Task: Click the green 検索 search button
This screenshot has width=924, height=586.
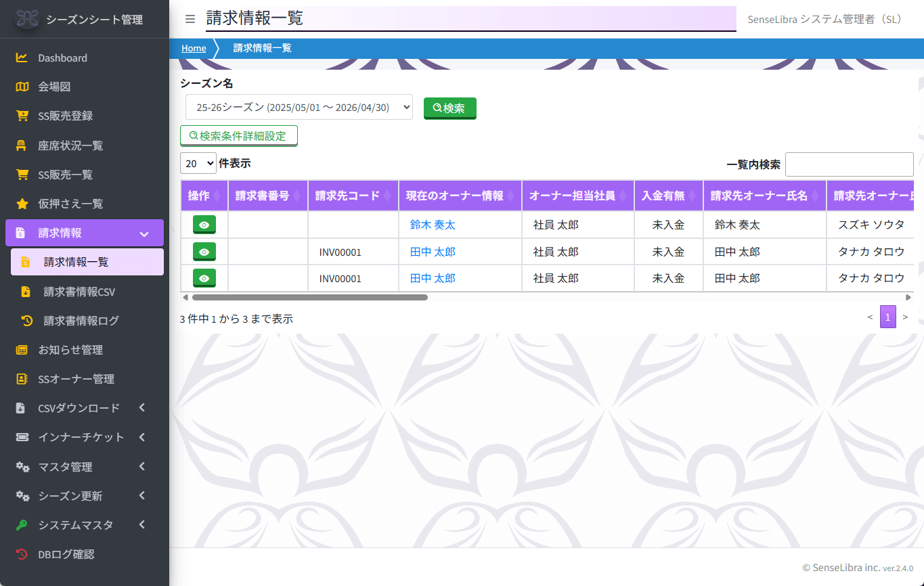Action: [449, 108]
